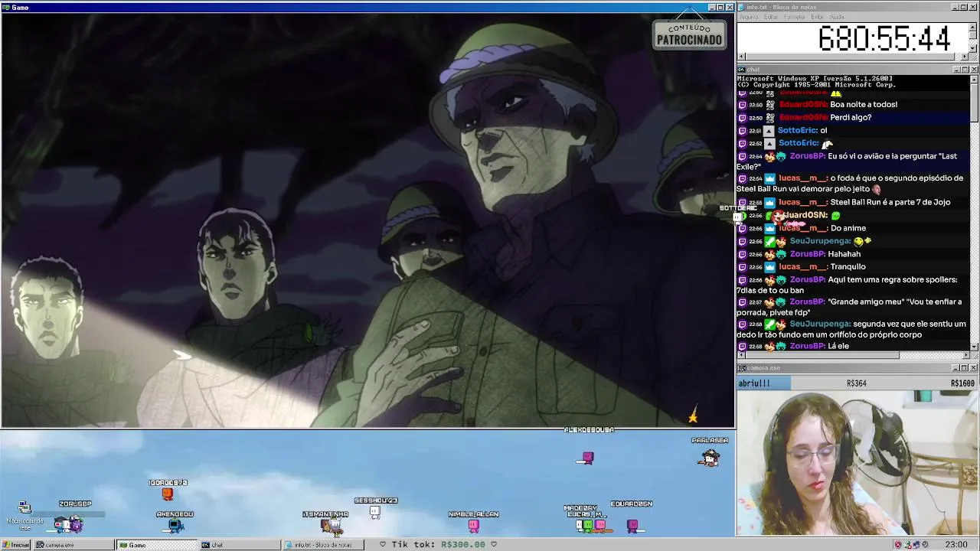The width and height of the screenshot is (980, 551).
Task: Click notepad scrollbar down arrow
Action: [974, 47]
